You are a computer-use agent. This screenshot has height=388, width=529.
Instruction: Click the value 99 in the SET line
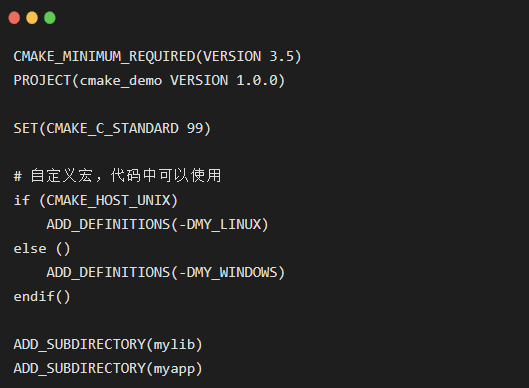195,129
